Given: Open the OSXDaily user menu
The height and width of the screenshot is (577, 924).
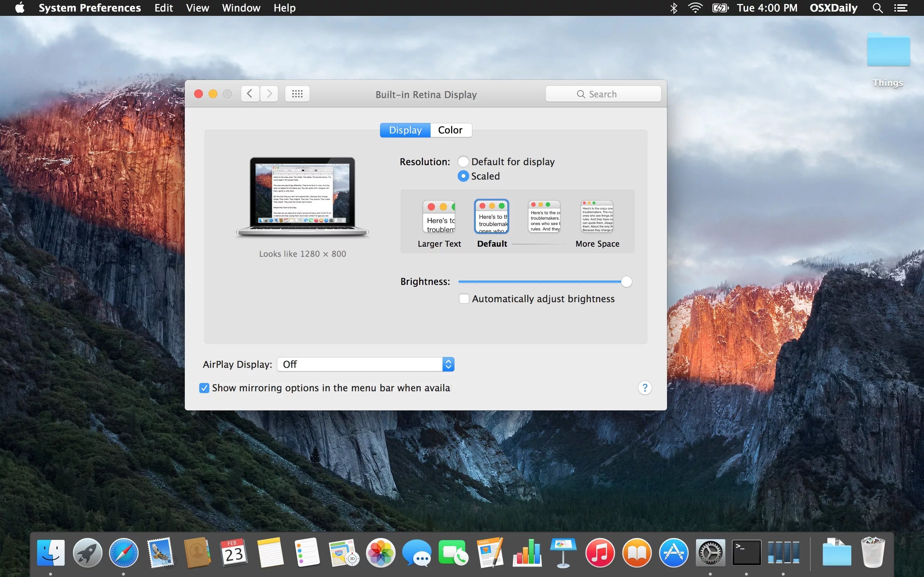Looking at the screenshot, I should coord(833,8).
